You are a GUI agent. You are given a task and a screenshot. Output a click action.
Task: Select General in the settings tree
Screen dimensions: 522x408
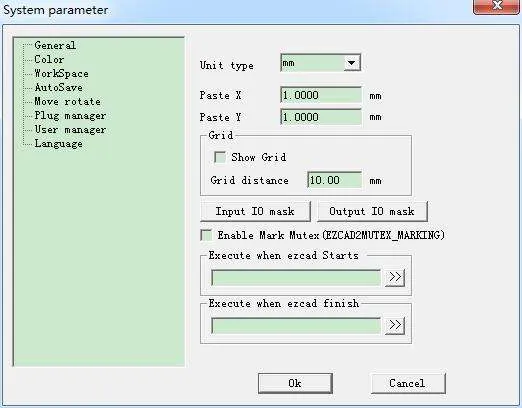[55, 45]
